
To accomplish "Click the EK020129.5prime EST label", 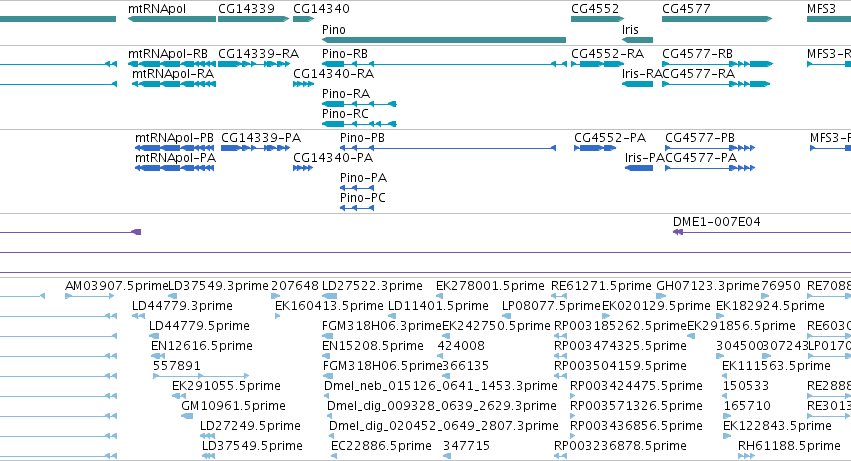I will tap(656, 306).
